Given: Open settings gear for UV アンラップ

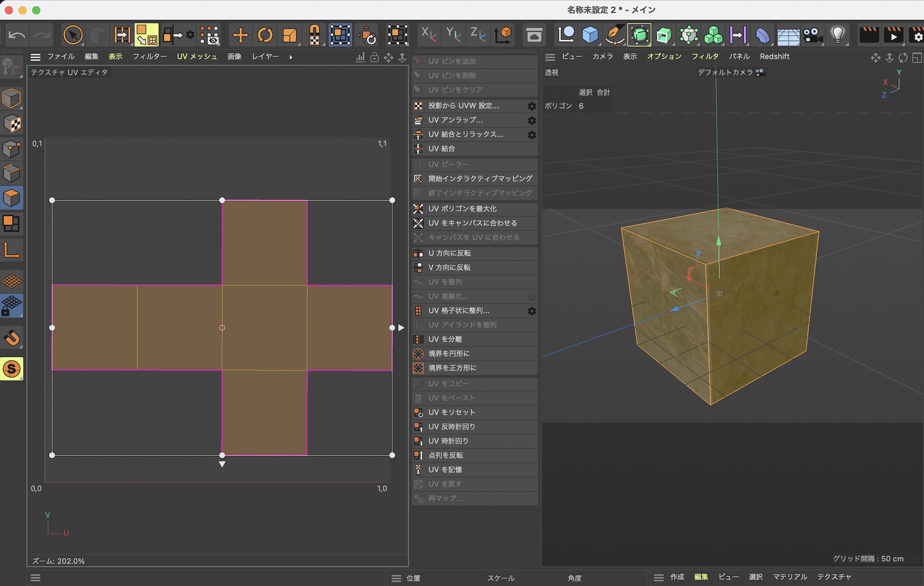Looking at the screenshot, I should click(532, 121).
